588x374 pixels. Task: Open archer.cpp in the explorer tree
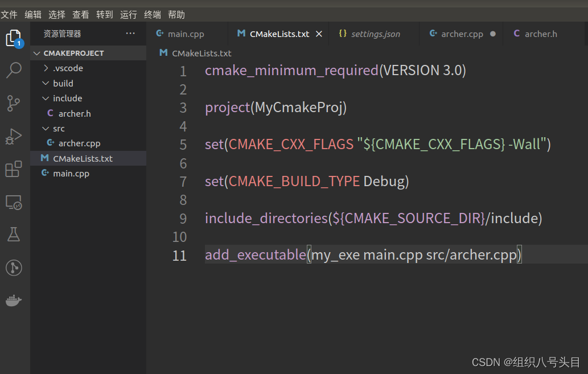pos(88,143)
